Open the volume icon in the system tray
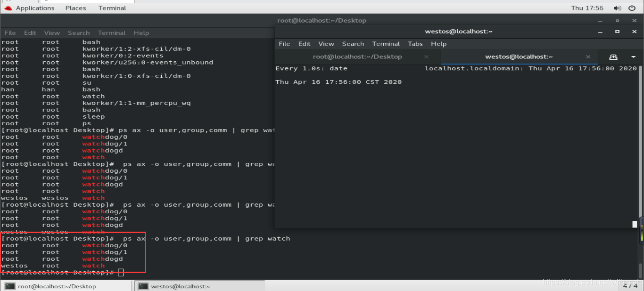The image size is (644, 291). click(x=617, y=8)
